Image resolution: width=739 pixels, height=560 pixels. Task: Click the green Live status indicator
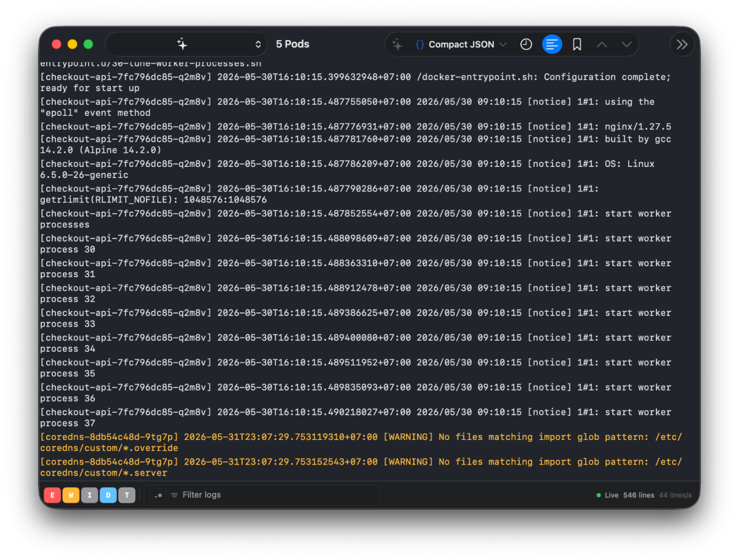point(607,495)
